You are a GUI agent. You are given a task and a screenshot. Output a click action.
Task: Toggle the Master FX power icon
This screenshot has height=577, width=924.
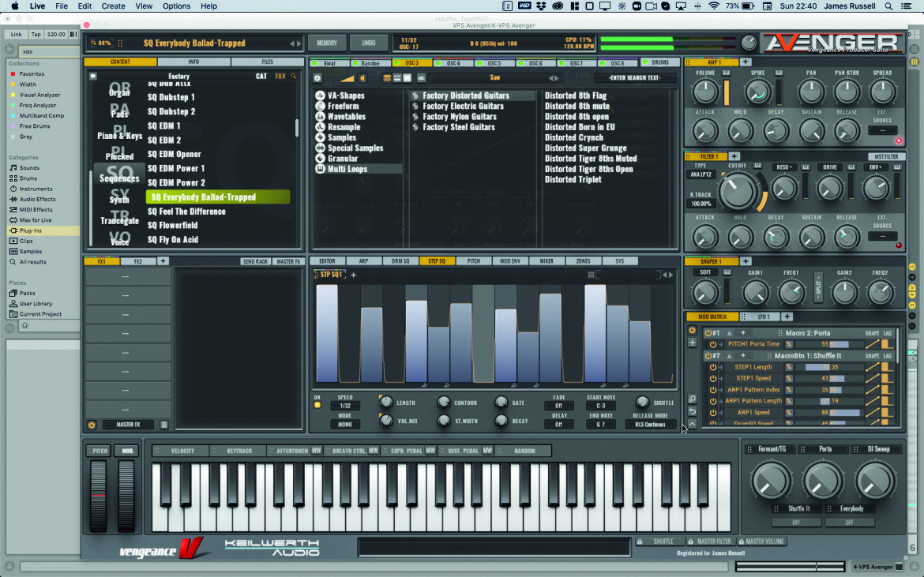pos(92,425)
